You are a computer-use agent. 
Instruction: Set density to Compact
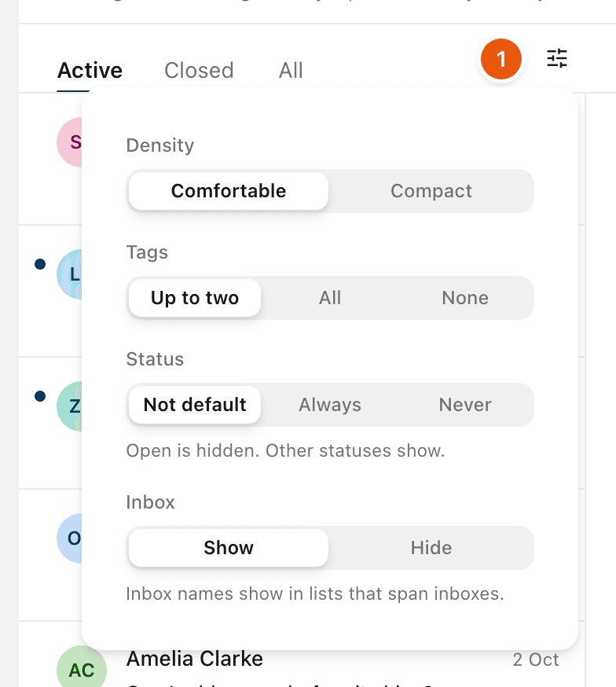[x=431, y=191]
